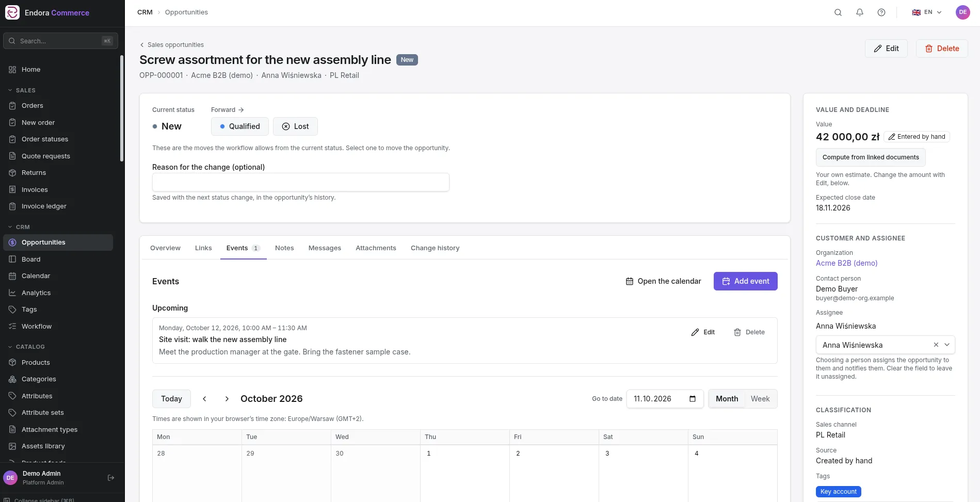Viewport: 980px width, 502px height.
Task: Open Returns in the sidebar
Action: (x=58, y=173)
